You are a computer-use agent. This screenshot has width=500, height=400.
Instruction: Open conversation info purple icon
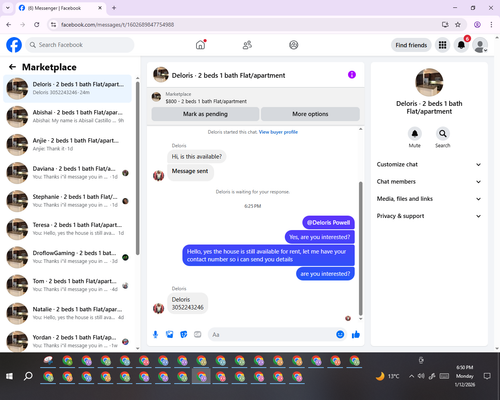point(352,75)
